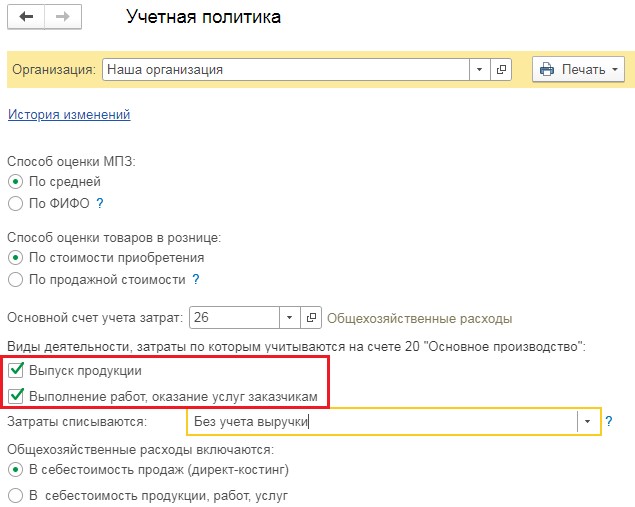The height and width of the screenshot is (507, 635).
Task: Select В себестоимость продаж (директ-костинг)
Action: pos(15,470)
